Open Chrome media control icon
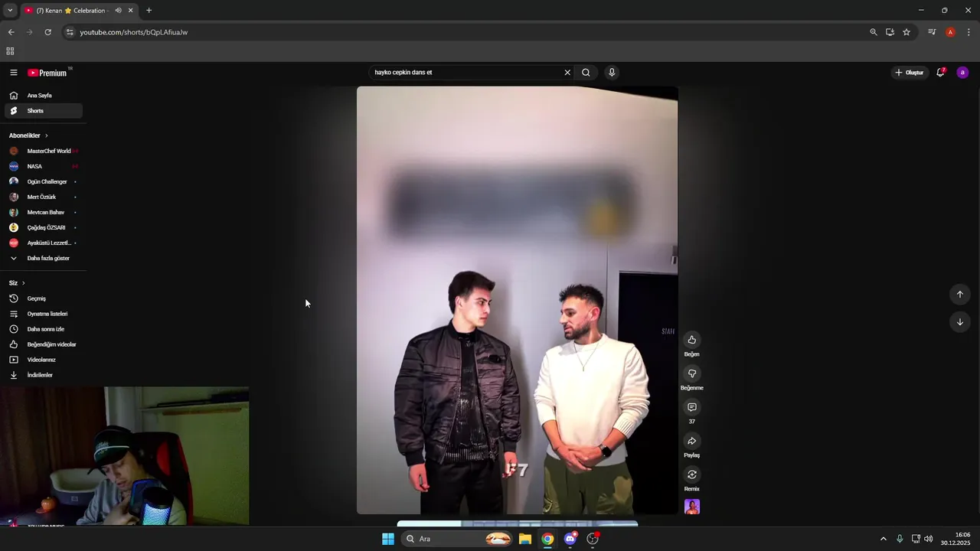 pos(932,32)
